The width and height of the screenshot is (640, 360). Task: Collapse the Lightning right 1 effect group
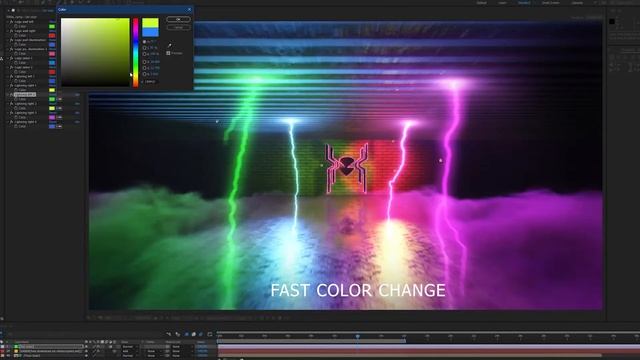click(7, 85)
